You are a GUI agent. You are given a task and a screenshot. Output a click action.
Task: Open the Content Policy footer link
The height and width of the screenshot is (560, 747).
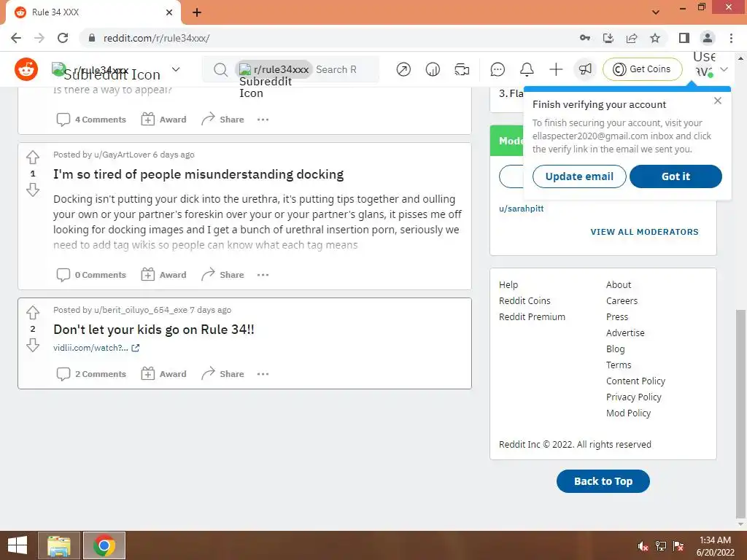pyautogui.click(x=635, y=381)
